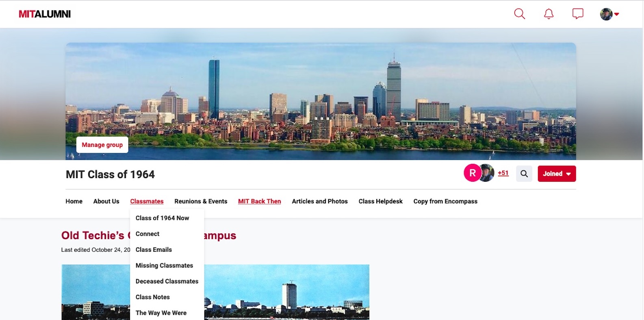Image resolution: width=644 pixels, height=320 pixels.
Task: Open the About Us tab
Action: [x=106, y=201]
